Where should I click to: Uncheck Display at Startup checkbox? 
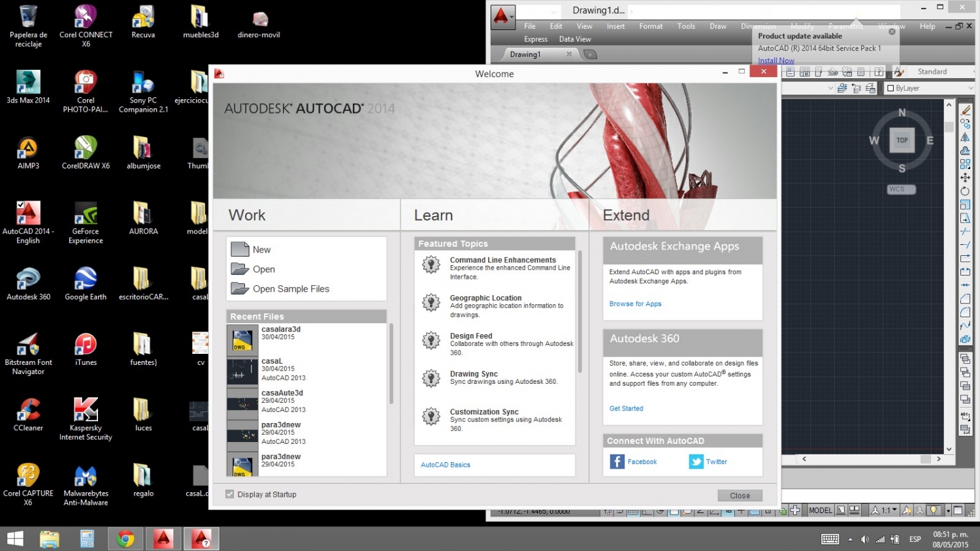(230, 494)
